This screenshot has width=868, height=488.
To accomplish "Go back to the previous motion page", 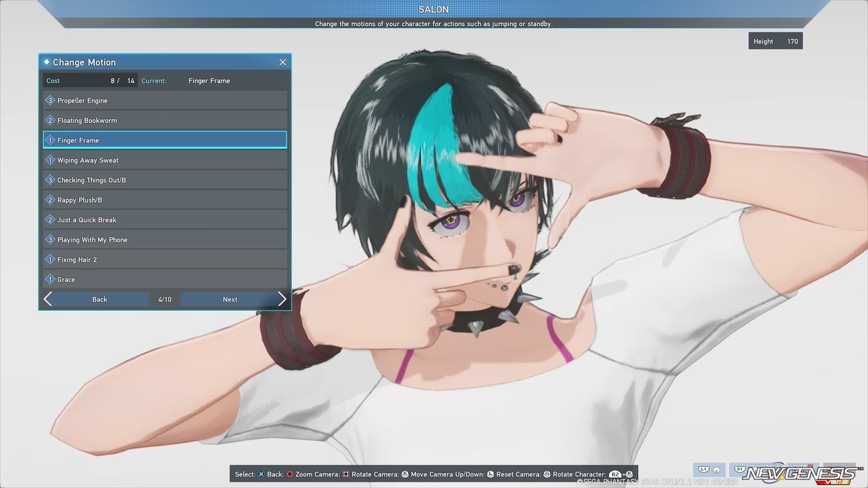I will coord(100,299).
